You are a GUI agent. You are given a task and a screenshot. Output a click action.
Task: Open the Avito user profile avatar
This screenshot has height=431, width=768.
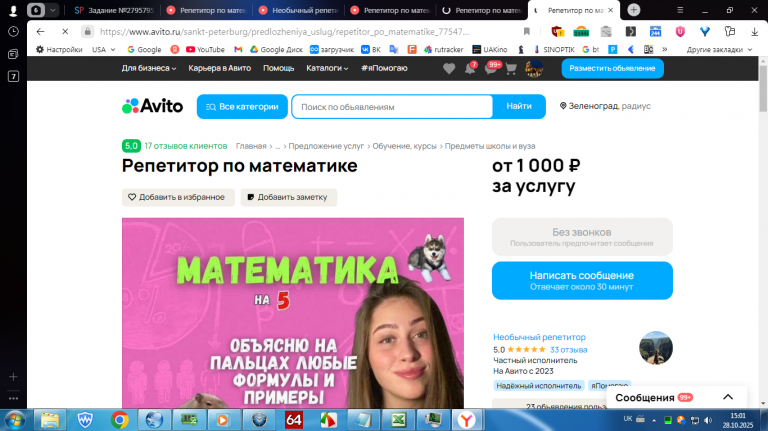click(534, 69)
